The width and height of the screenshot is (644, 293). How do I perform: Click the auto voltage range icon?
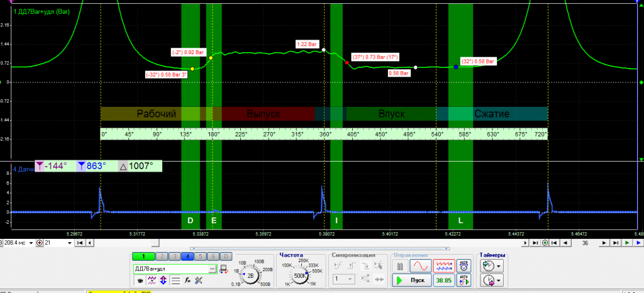tap(464, 266)
